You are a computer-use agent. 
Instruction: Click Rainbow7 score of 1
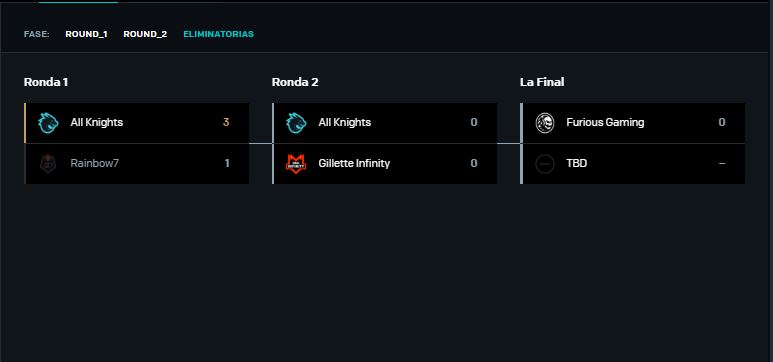[x=227, y=163]
